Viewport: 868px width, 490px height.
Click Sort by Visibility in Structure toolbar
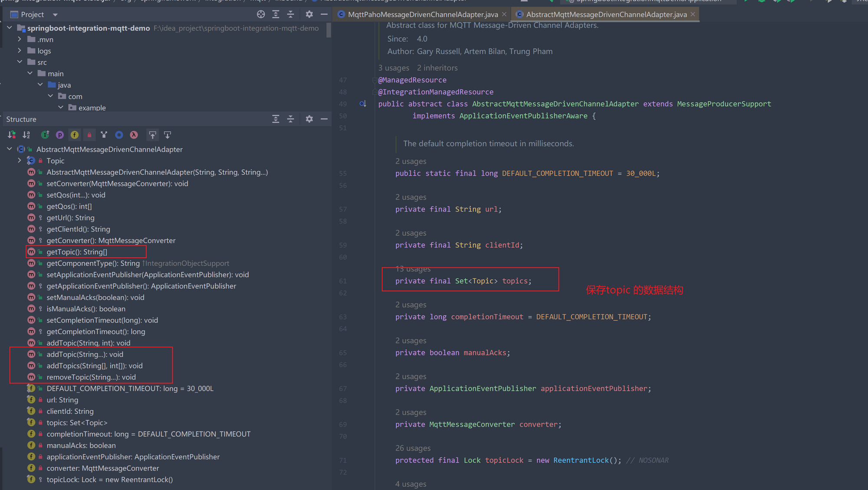pyautogui.click(x=12, y=135)
